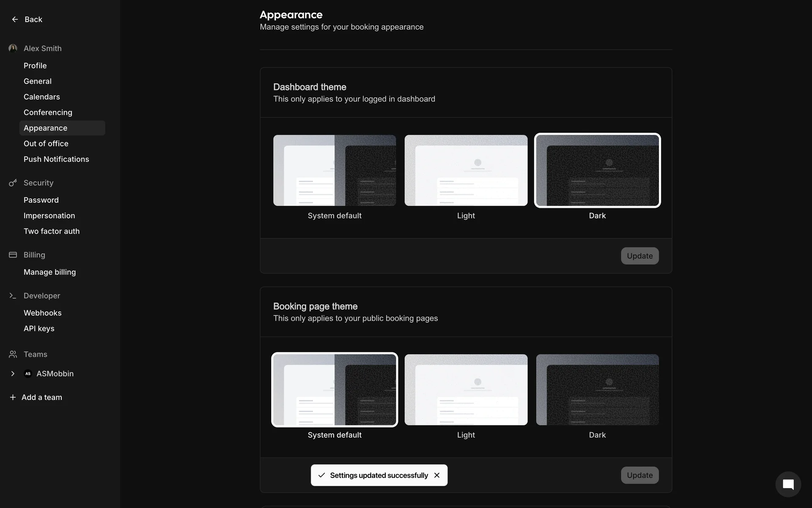This screenshot has height=508, width=812.
Task: Click Add a team
Action: click(x=41, y=398)
